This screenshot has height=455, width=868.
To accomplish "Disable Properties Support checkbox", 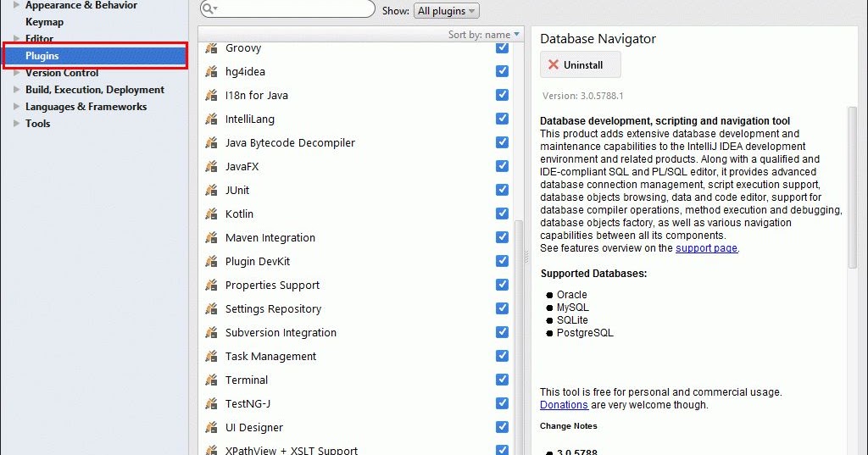I will (502, 285).
